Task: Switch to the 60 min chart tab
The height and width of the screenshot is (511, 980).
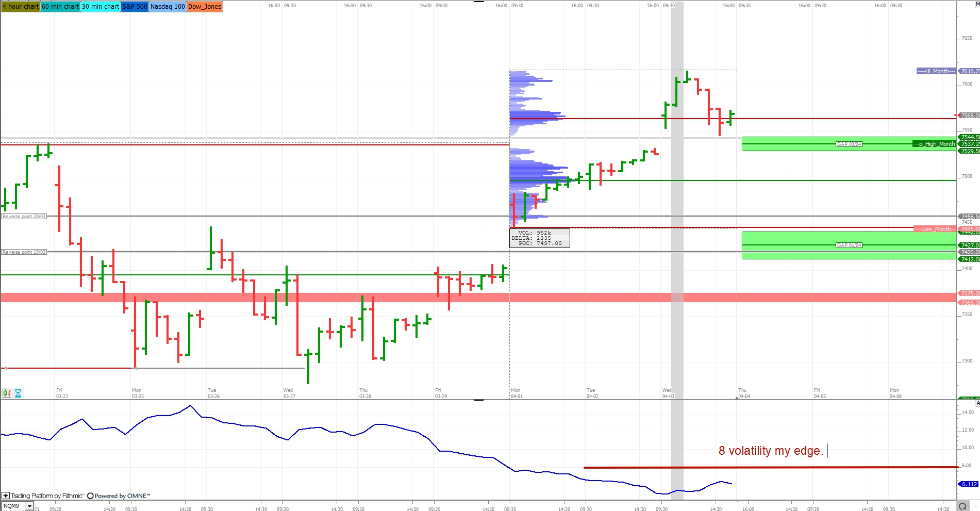Action: pyautogui.click(x=60, y=7)
